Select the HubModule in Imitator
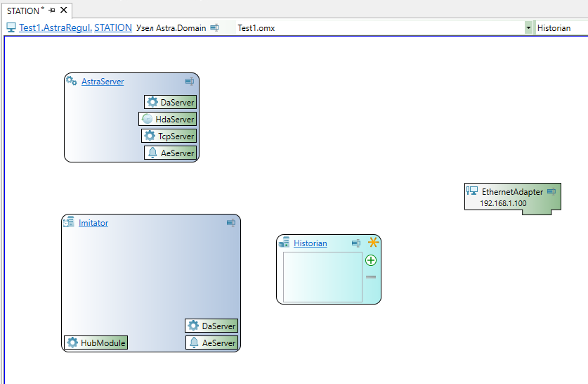Screen dimensions: 588x384 (96, 343)
